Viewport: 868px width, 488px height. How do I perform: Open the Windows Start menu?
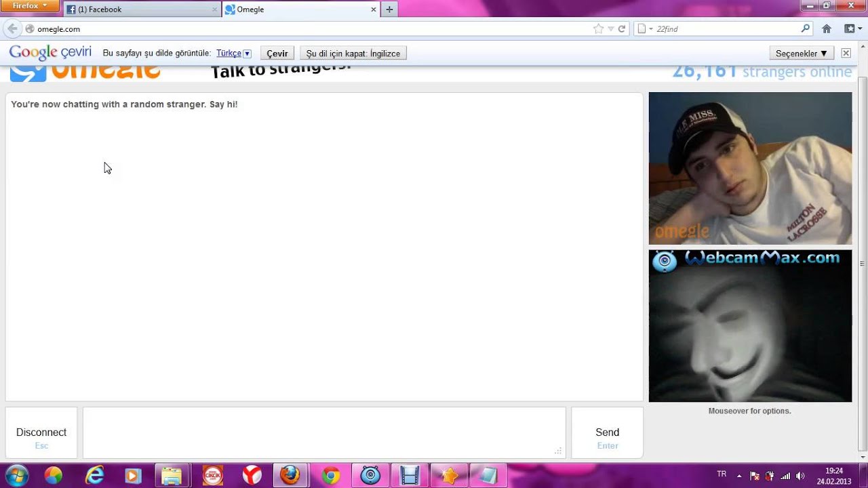16,475
